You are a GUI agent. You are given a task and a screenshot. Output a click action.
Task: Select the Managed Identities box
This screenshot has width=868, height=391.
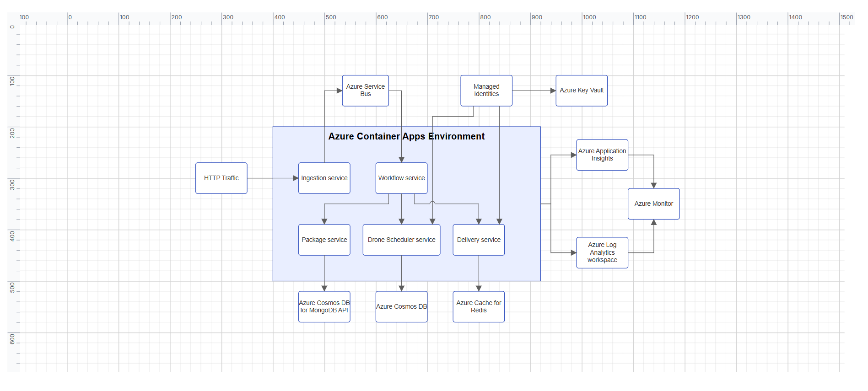(x=486, y=91)
